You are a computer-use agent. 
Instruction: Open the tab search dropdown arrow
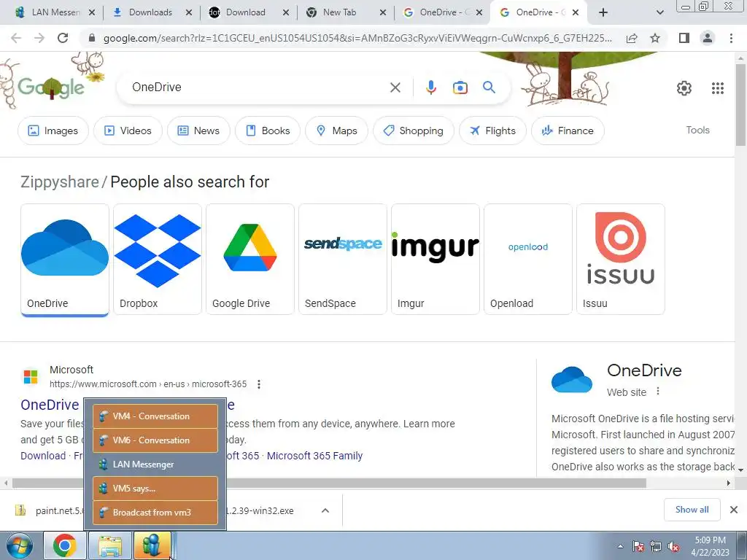click(x=659, y=12)
